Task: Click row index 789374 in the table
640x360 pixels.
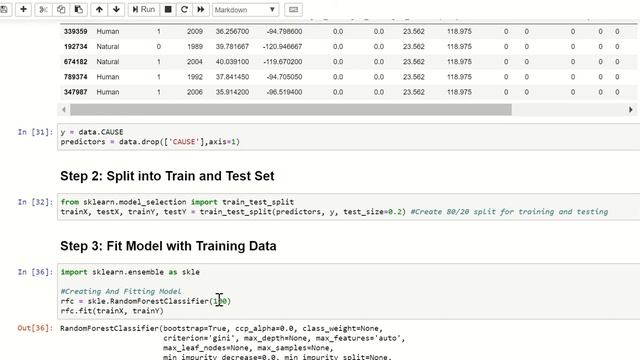Action: [76, 77]
